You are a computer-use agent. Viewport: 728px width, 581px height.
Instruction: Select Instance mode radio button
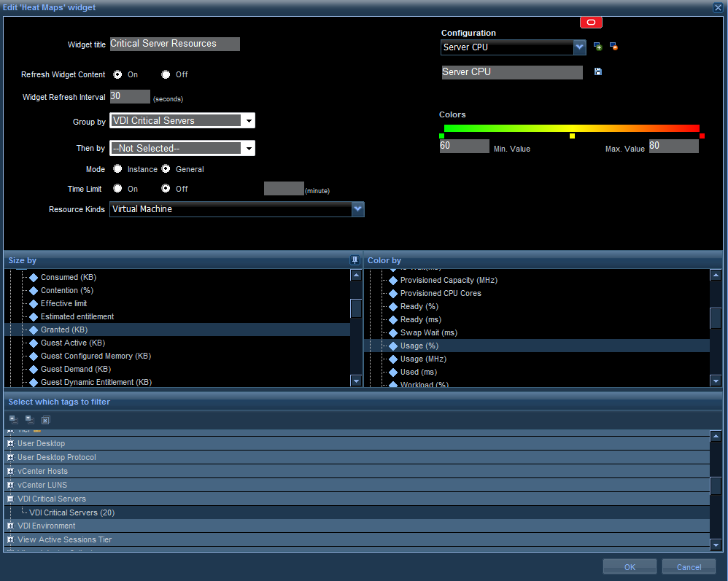click(x=117, y=169)
